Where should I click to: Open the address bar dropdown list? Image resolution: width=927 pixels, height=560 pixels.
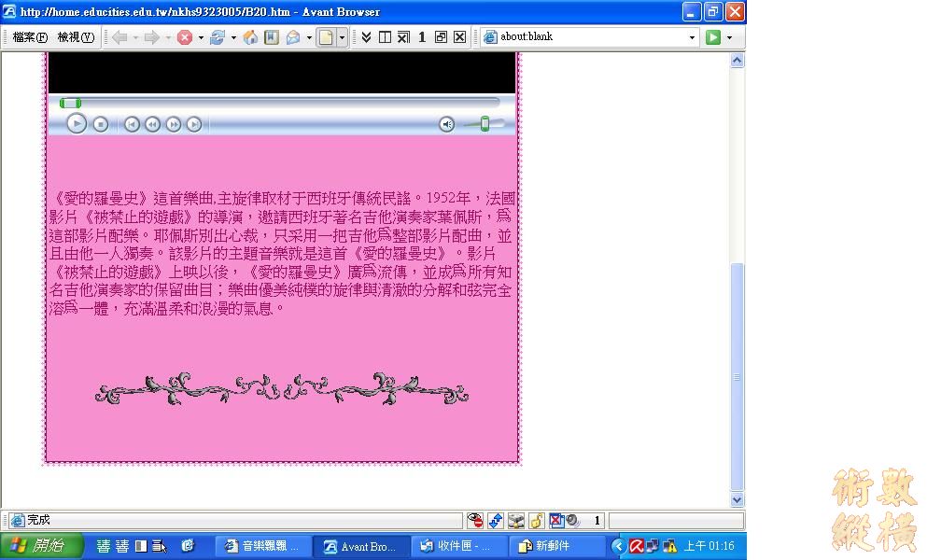click(692, 37)
